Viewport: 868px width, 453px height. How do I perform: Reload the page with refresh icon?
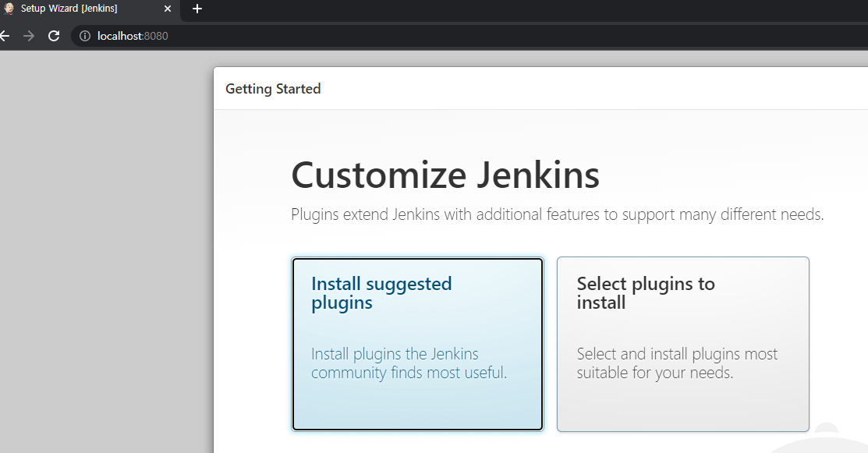click(54, 36)
